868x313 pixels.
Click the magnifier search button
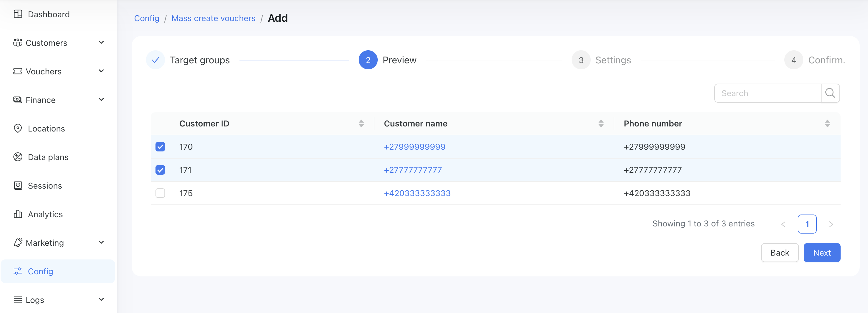pos(830,93)
